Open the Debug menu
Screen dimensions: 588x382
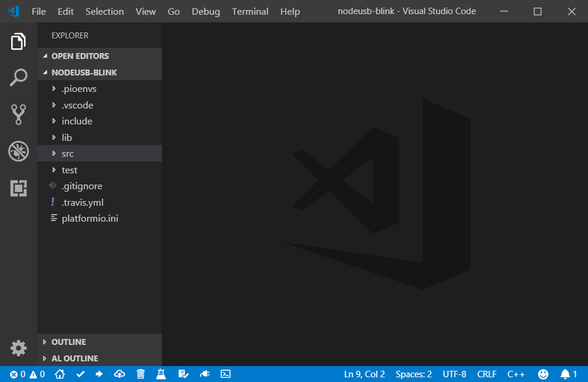(x=206, y=12)
